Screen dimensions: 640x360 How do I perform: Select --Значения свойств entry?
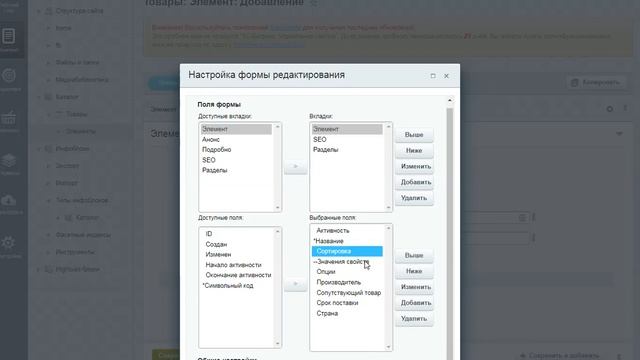pyautogui.click(x=347, y=262)
